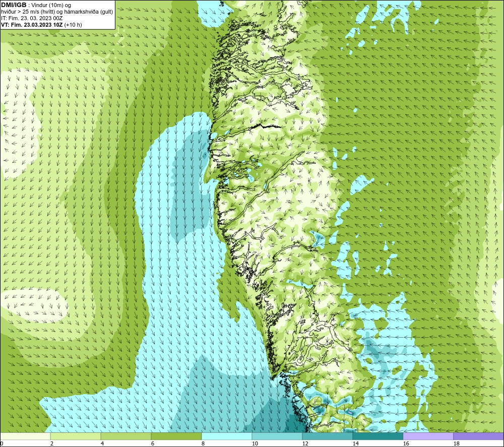Click the scale label '0'

coord(2,443)
